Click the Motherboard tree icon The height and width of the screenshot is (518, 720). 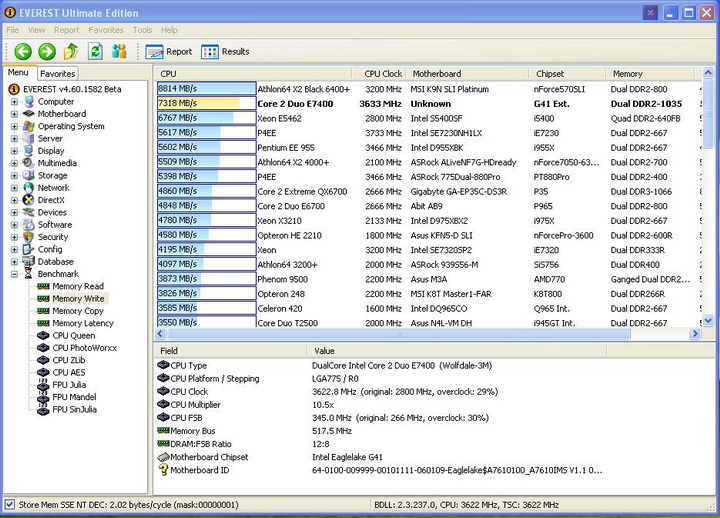click(29, 113)
